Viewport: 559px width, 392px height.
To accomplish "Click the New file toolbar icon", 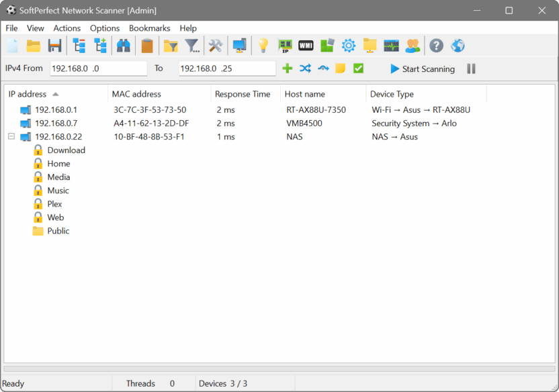I will click(12, 46).
